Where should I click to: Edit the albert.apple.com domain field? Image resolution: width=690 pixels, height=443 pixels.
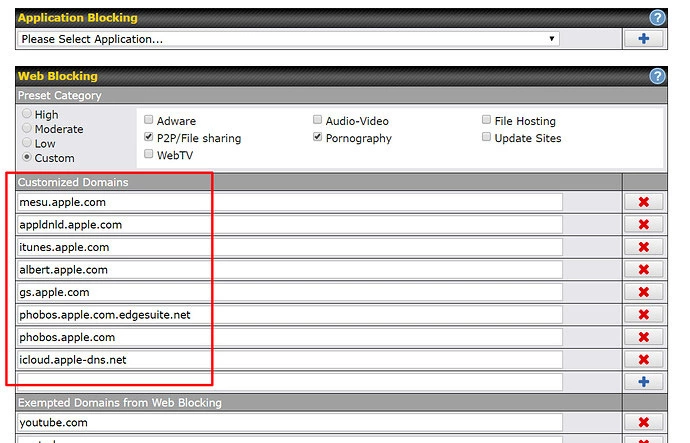pos(290,270)
